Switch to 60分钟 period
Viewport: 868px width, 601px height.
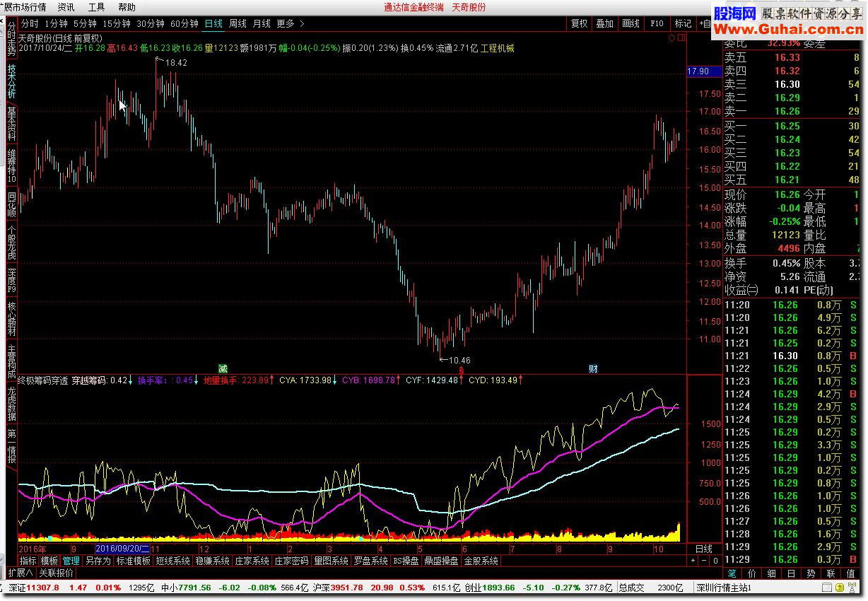[x=184, y=23]
